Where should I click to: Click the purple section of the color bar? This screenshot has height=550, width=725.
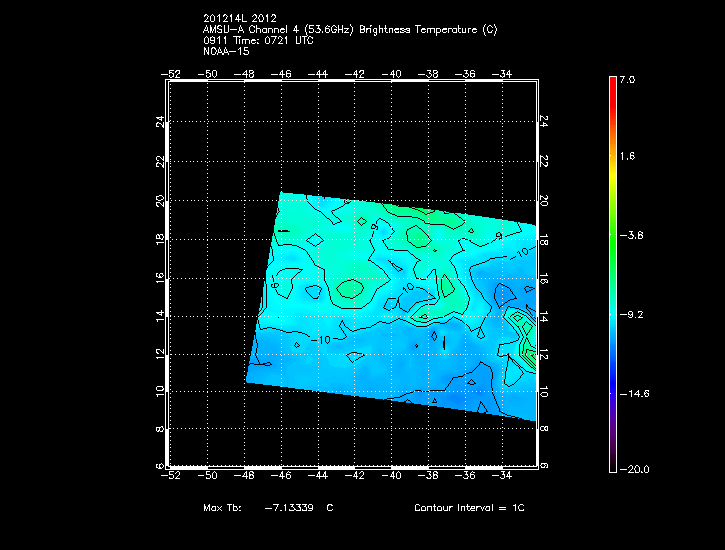point(613,440)
